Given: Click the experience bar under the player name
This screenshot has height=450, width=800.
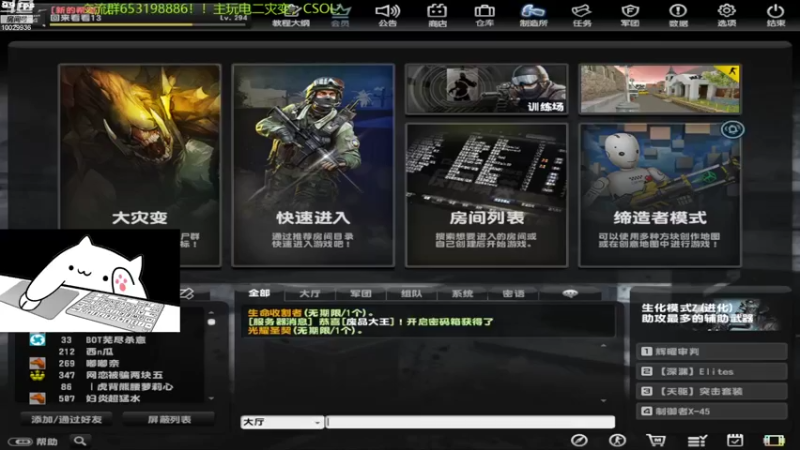Looking at the screenshot, I should [148, 24].
